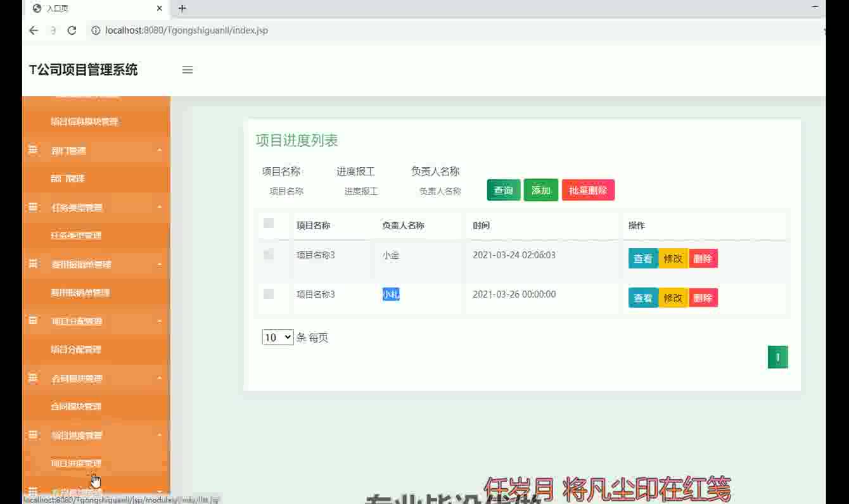Click the red 批量删除 button
The height and width of the screenshot is (504, 849).
(588, 190)
